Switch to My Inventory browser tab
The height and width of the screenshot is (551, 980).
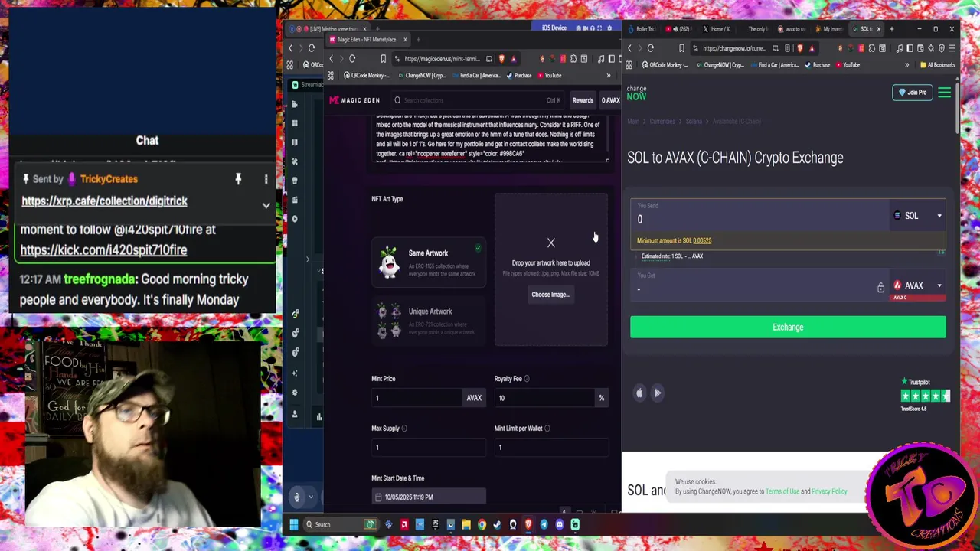coord(829,29)
